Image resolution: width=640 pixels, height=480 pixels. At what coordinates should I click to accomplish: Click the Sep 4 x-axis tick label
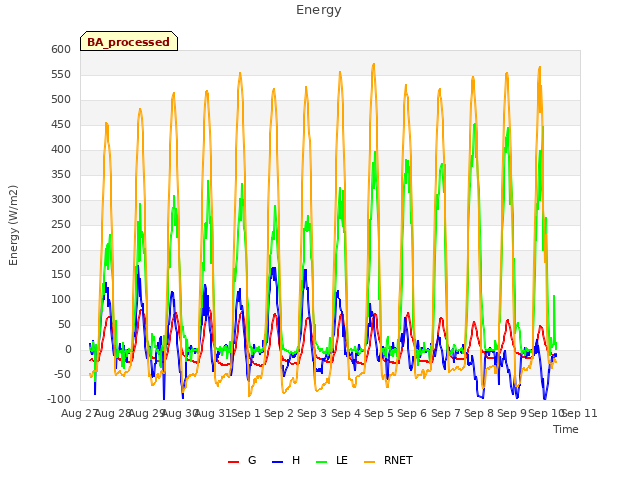coord(346,413)
